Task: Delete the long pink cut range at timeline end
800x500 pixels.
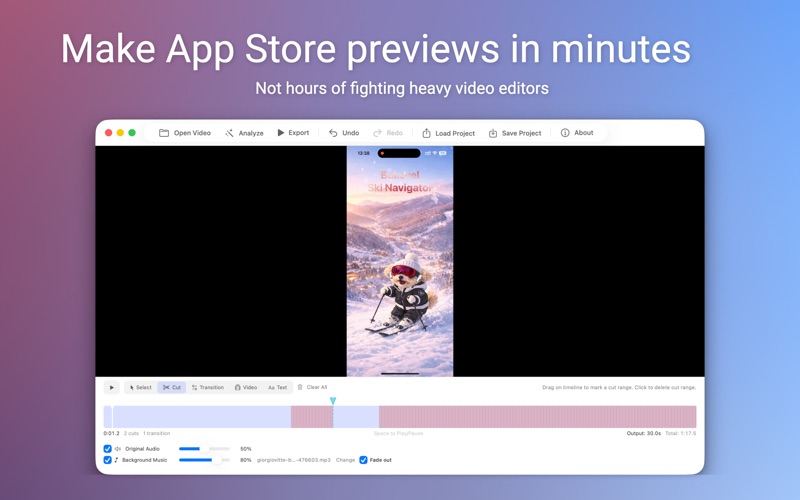Action: (537, 416)
